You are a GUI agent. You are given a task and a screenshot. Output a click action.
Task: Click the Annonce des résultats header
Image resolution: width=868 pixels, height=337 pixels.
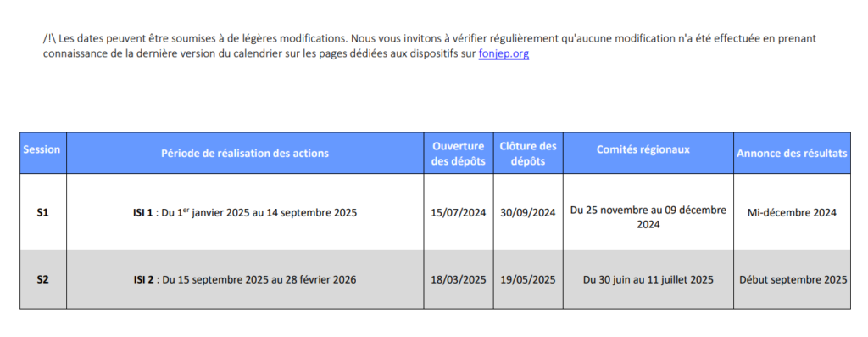coord(793,153)
